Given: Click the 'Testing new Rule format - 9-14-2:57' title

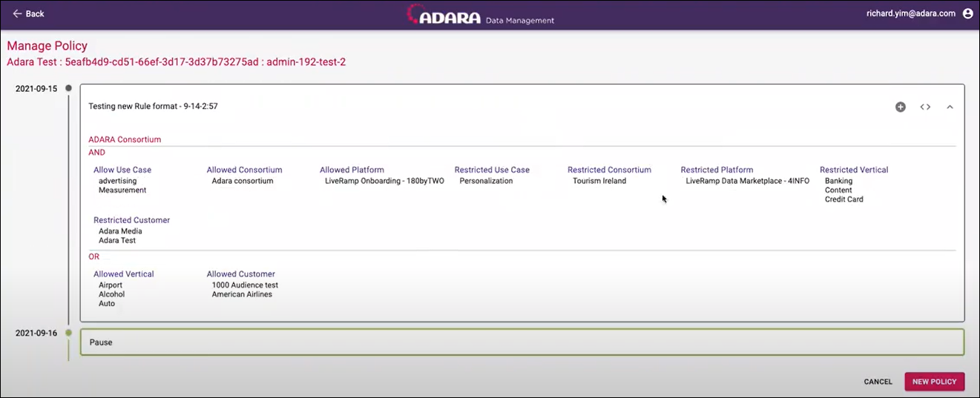Looking at the screenshot, I should [153, 106].
